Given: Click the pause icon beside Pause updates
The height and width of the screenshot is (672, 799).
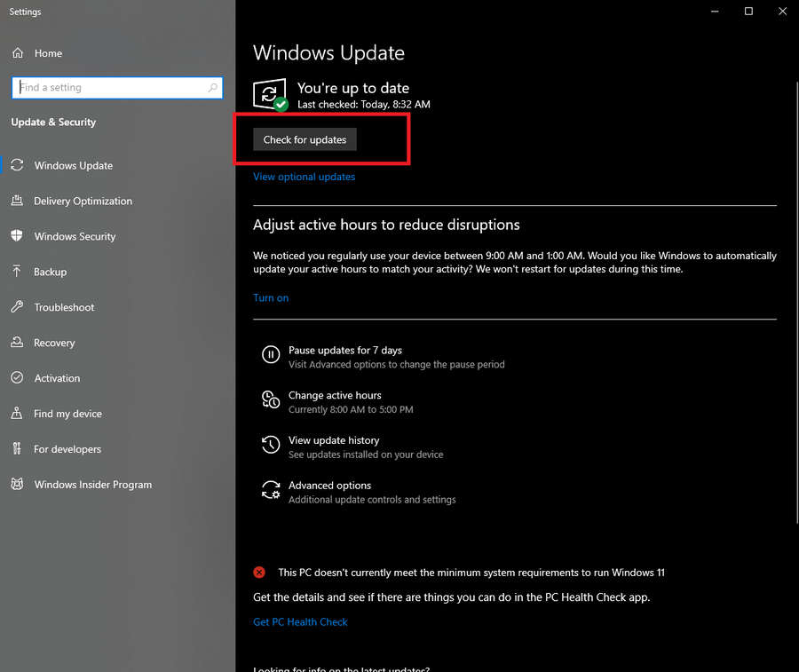Looking at the screenshot, I should coord(271,354).
